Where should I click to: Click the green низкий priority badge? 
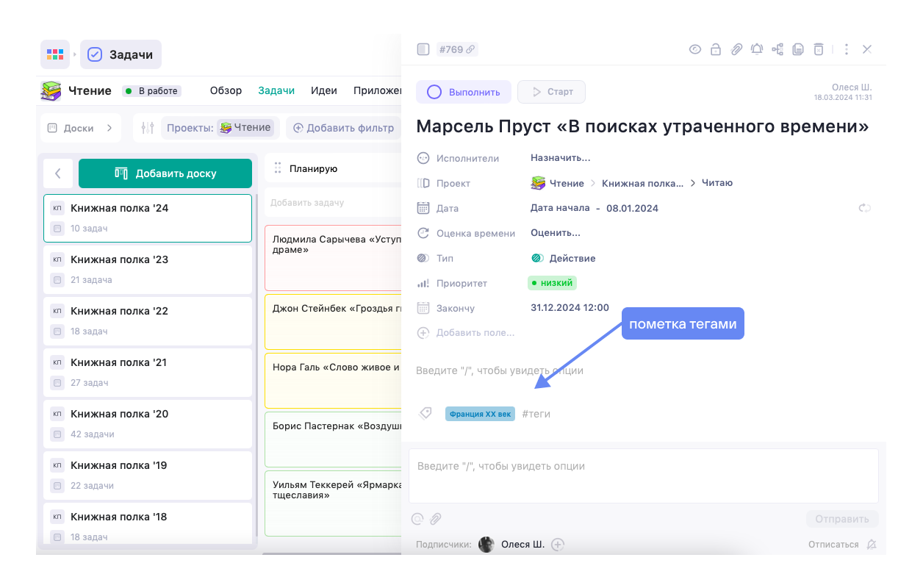coord(552,283)
